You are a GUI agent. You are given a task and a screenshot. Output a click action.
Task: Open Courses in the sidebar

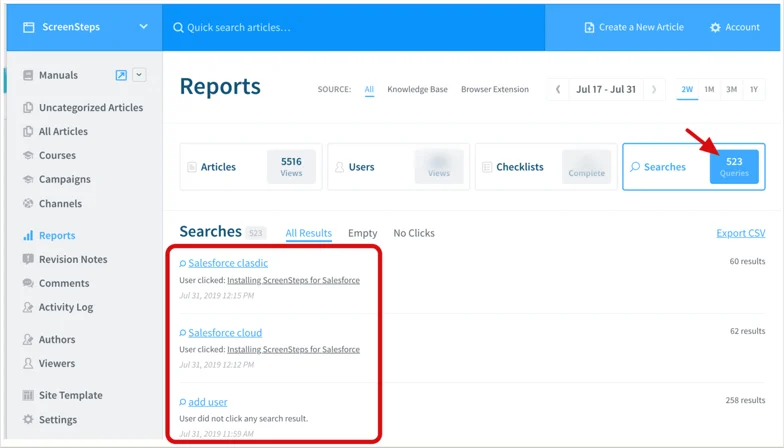pyautogui.click(x=57, y=156)
